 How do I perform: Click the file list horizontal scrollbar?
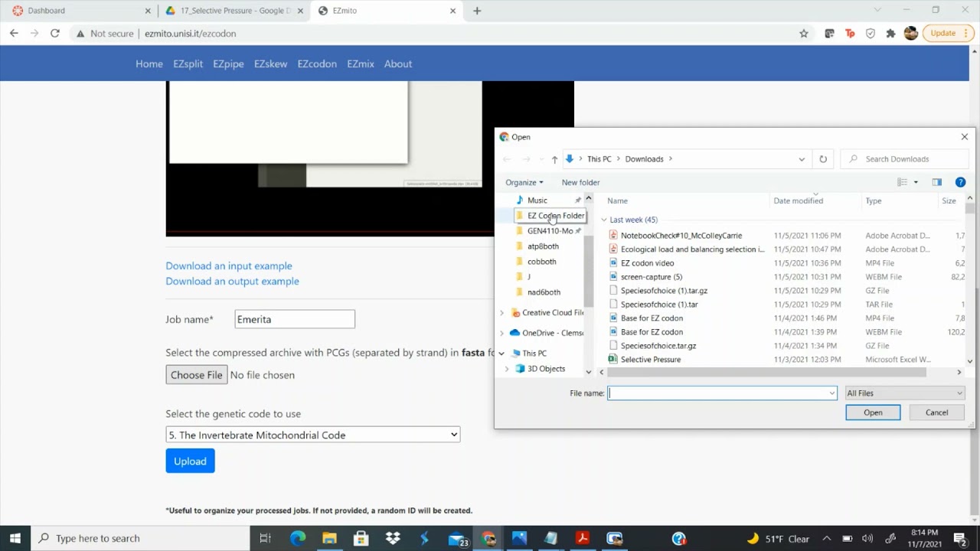click(x=766, y=372)
